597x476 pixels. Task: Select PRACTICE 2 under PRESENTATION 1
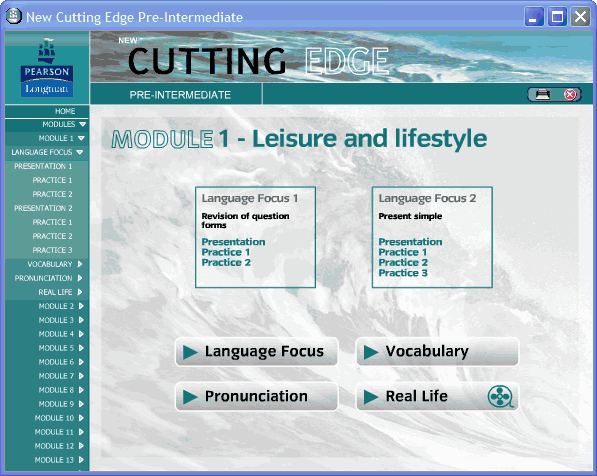point(52,194)
